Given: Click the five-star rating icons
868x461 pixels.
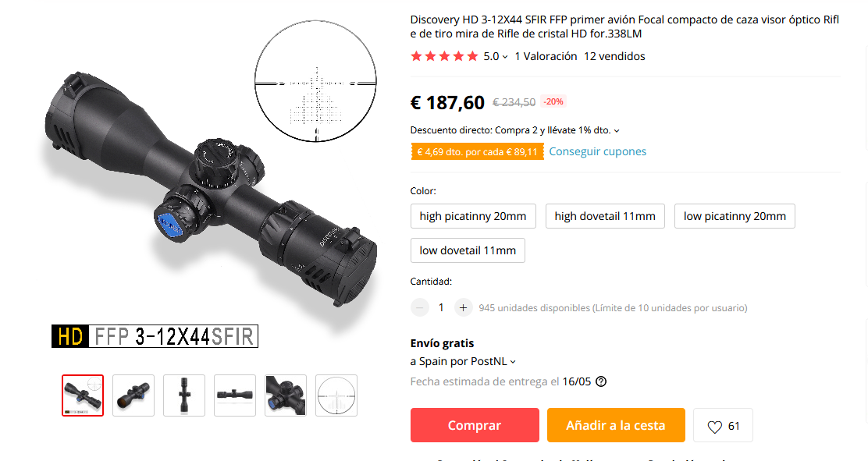Looking at the screenshot, I should click(444, 56).
